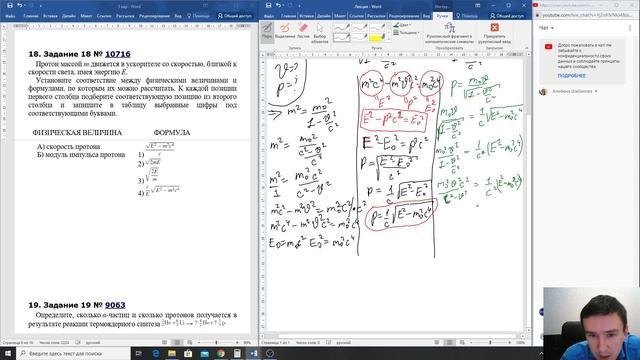640x360 pixels.
Task: Adjust zoom slider in left Word status bar
Action: click(216, 342)
